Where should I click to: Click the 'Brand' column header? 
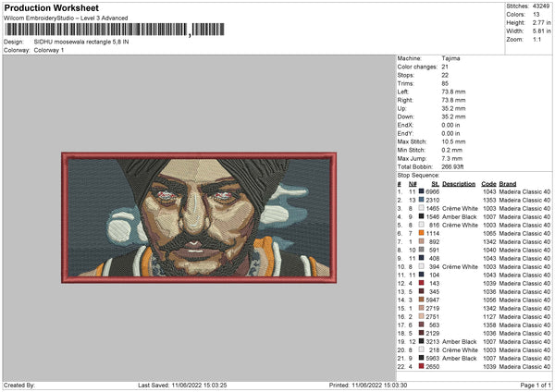click(x=508, y=184)
